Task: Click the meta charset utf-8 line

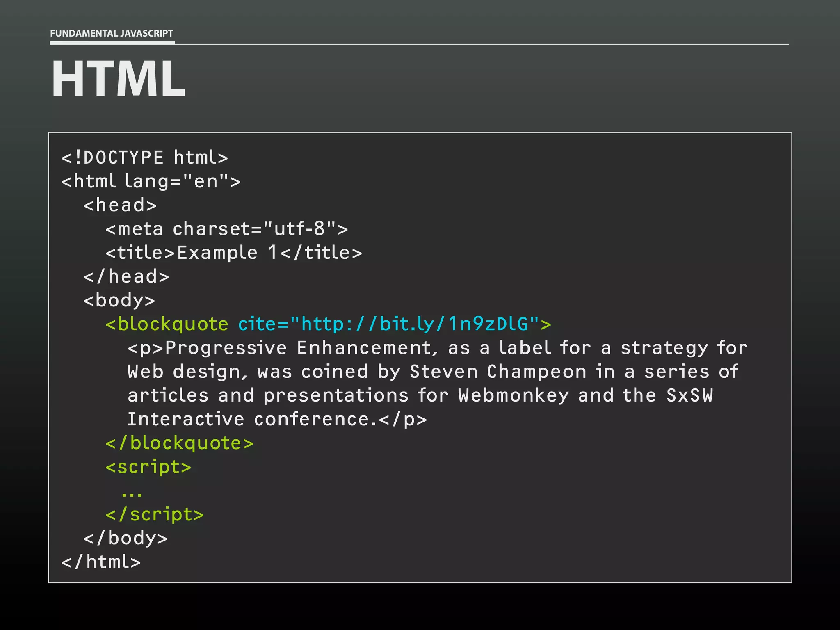Action: [x=226, y=229]
